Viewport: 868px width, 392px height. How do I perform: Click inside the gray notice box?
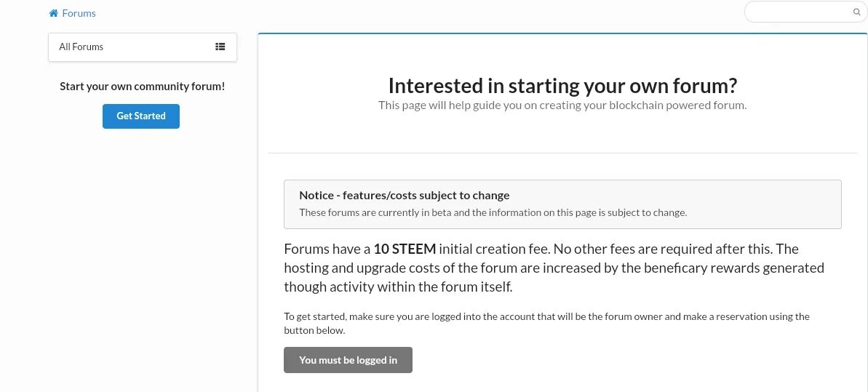pyautogui.click(x=562, y=204)
